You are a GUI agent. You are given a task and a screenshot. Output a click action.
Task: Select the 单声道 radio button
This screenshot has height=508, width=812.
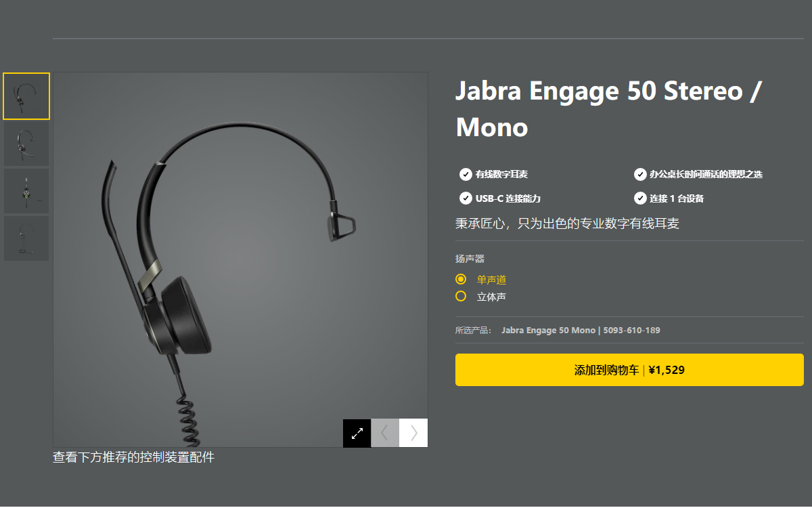coord(461,279)
